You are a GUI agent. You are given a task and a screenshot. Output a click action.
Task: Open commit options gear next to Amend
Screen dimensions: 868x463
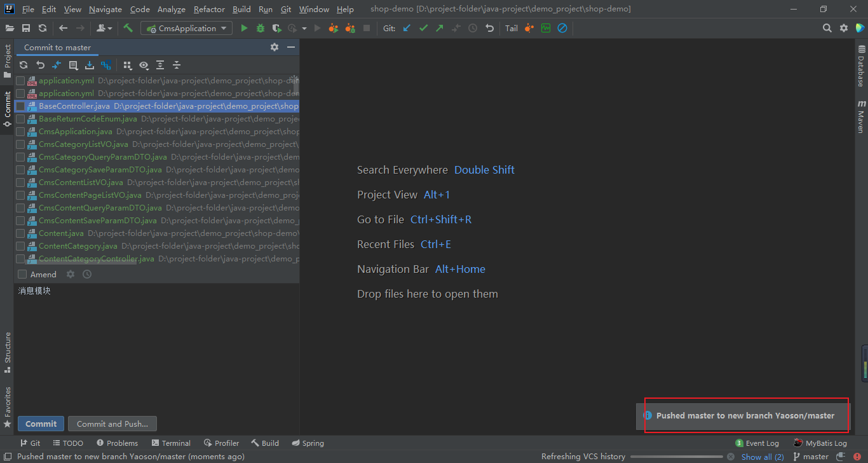(71, 274)
